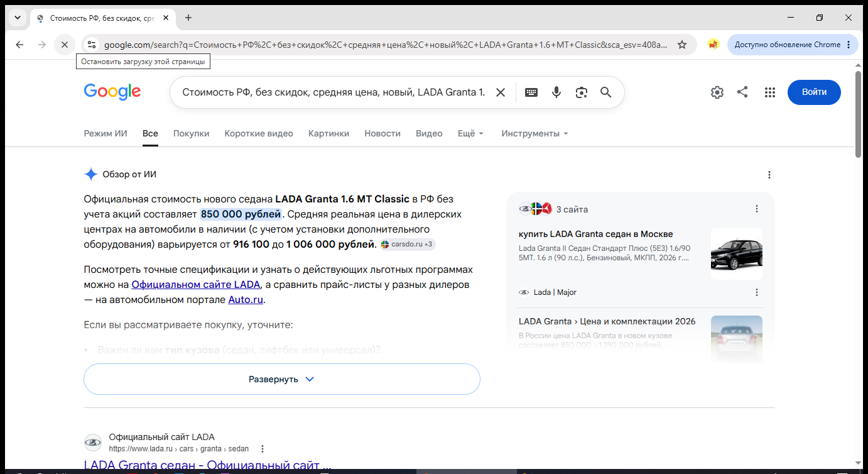
Task: View site information icon in address bar
Action: click(92, 45)
